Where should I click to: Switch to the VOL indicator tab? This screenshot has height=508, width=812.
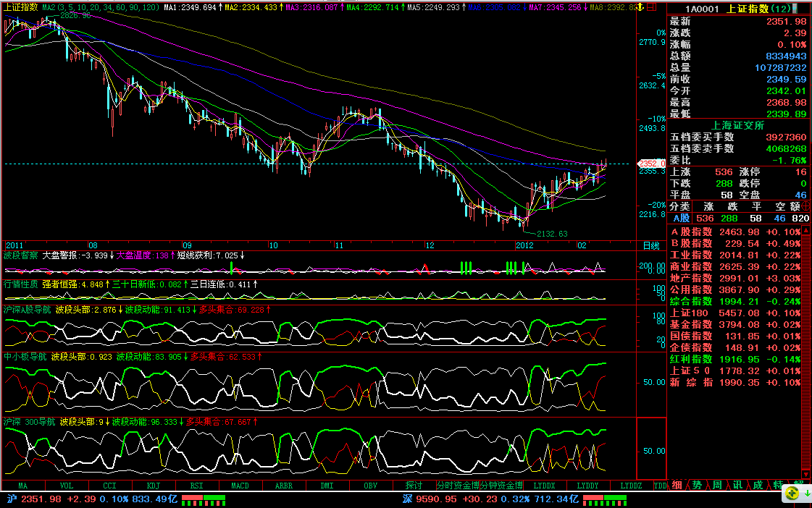point(67,486)
